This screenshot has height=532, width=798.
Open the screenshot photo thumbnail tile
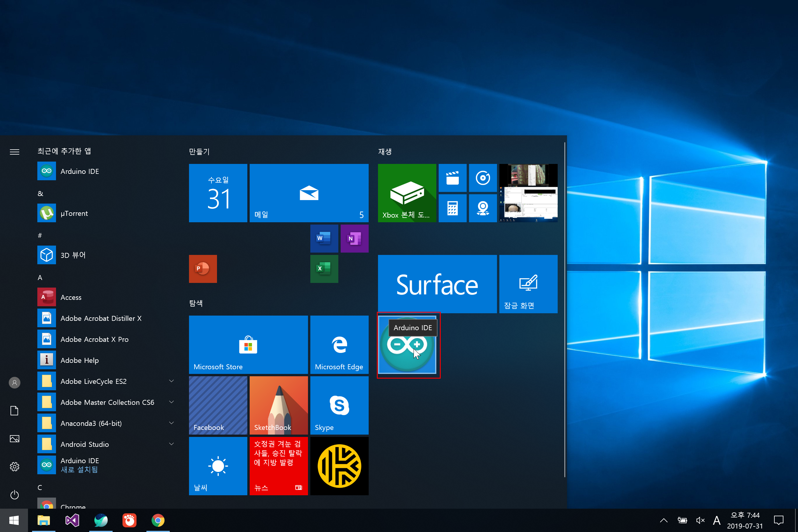(x=528, y=193)
